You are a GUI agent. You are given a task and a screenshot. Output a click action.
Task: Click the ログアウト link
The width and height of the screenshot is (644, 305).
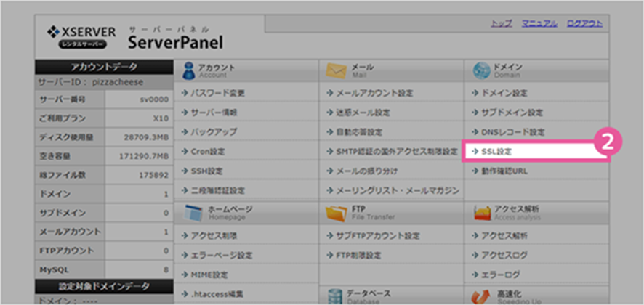[585, 23]
